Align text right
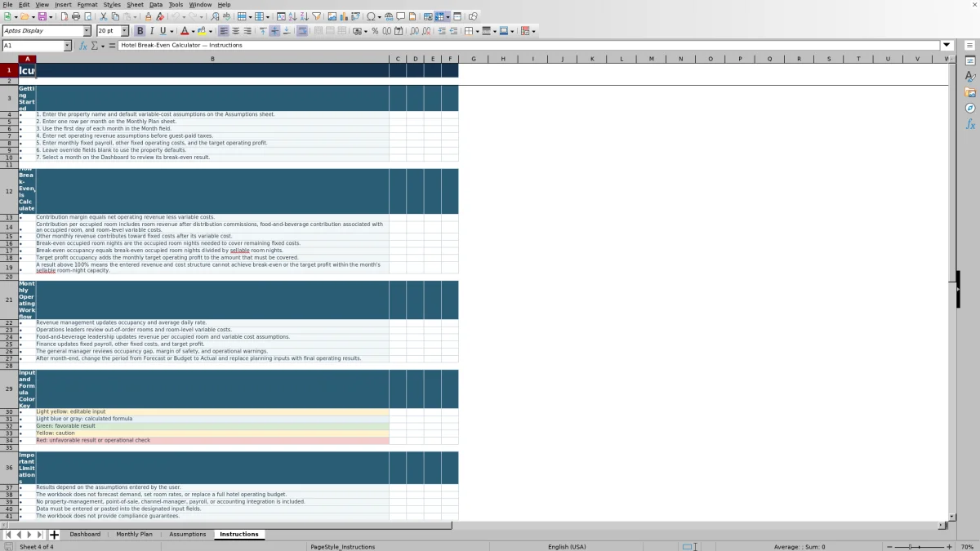Viewport: 980px width, 551px height. (x=247, y=31)
